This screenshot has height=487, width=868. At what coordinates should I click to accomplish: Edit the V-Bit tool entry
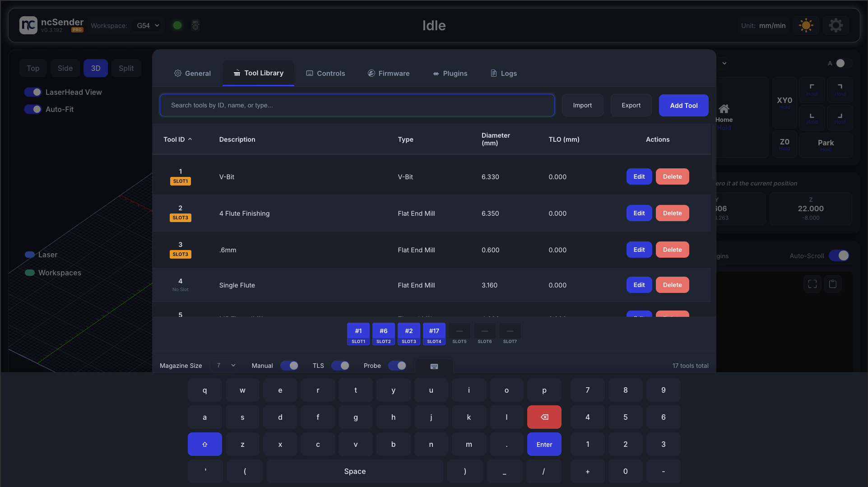click(x=639, y=176)
